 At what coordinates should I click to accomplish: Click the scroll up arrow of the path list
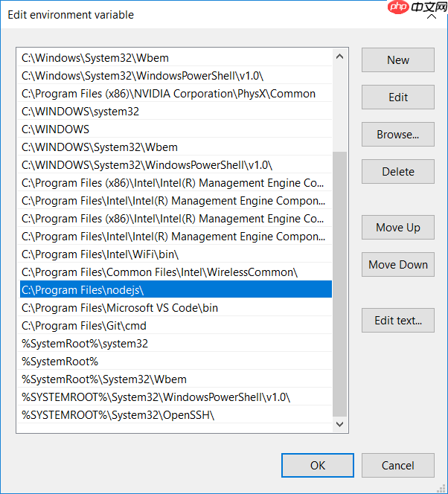pos(339,57)
